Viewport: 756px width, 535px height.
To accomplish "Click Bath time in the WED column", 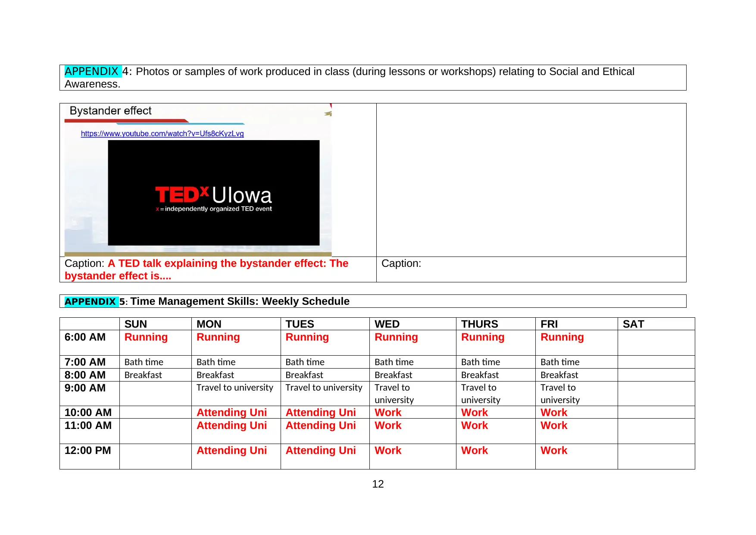I will [394, 362].
